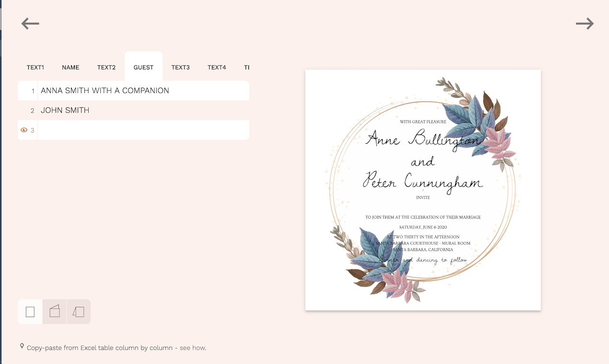Click the row number 1 label
Viewport: 609px width, 364px height.
coord(32,91)
